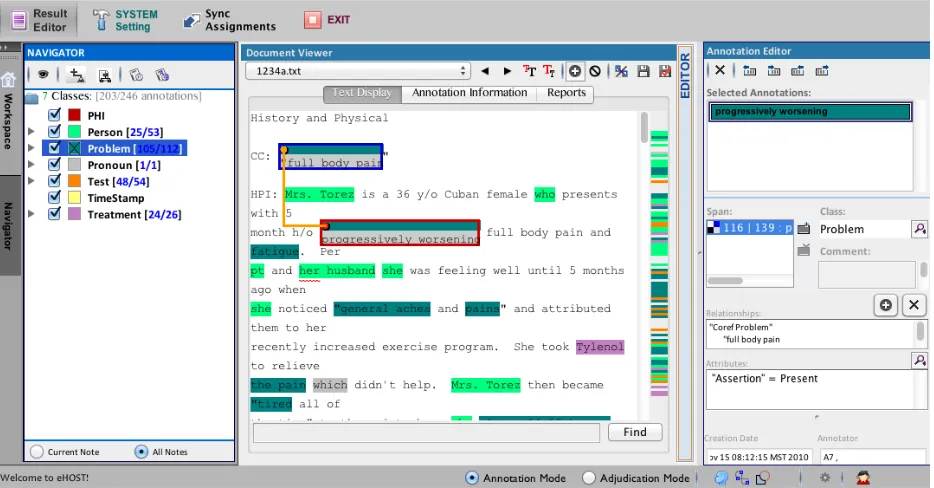
Task: Uncheck the Test class checkbox
Action: (54, 181)
